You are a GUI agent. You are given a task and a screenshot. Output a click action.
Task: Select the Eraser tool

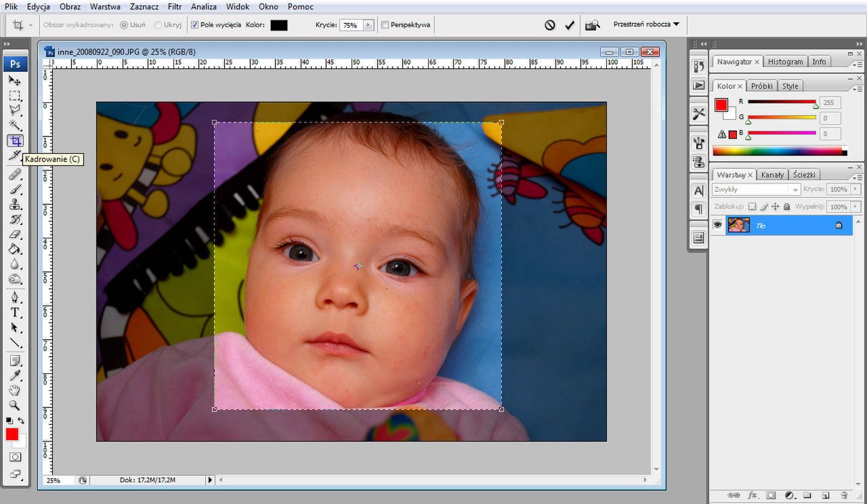click(x=15, y=234)
